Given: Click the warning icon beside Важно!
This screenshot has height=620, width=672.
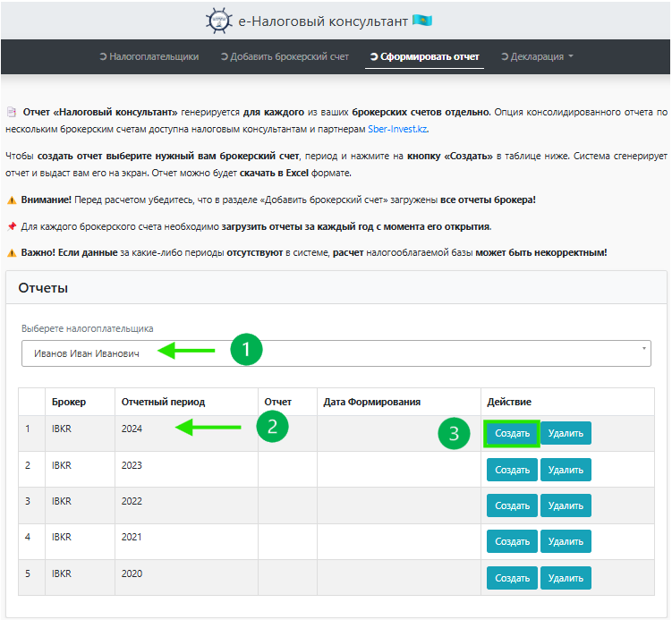Looking at the screenshot, I should pyautogui.click(x=12, y=253).
